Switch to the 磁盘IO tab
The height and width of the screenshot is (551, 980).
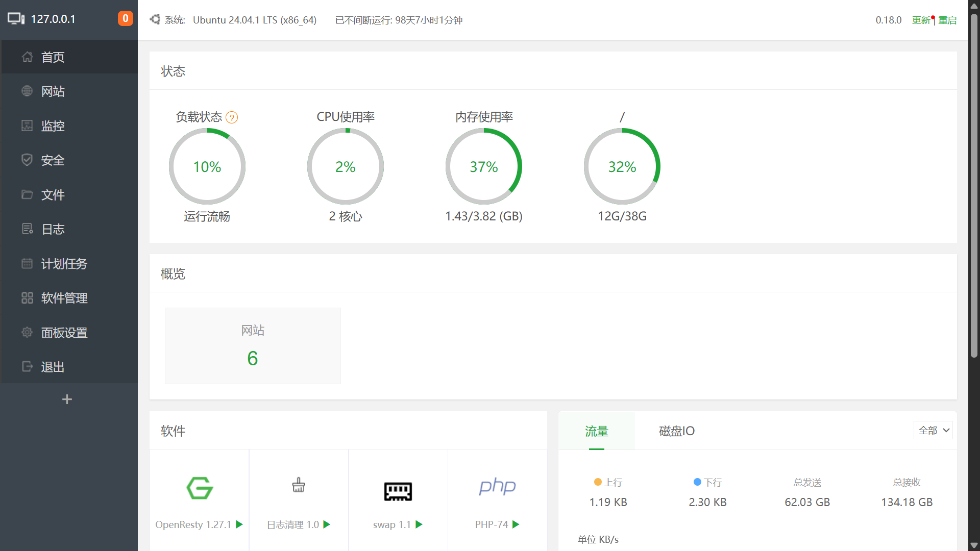click(676, 431)
